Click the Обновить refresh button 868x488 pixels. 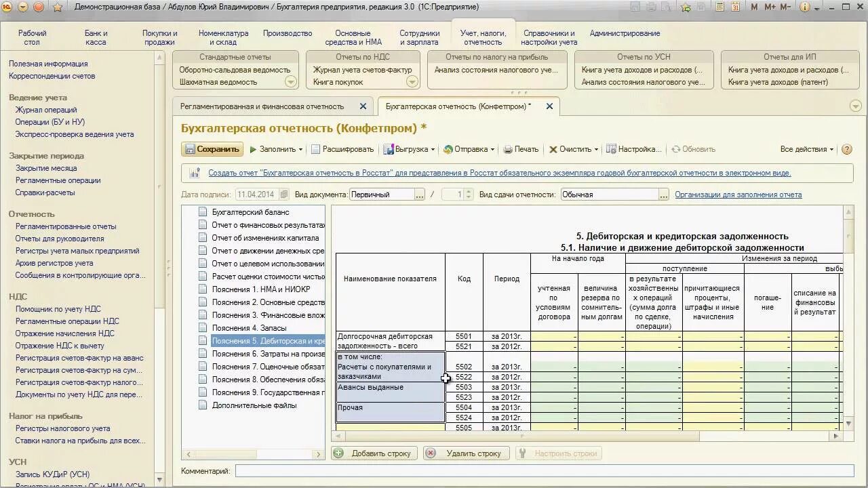[693, 149]
